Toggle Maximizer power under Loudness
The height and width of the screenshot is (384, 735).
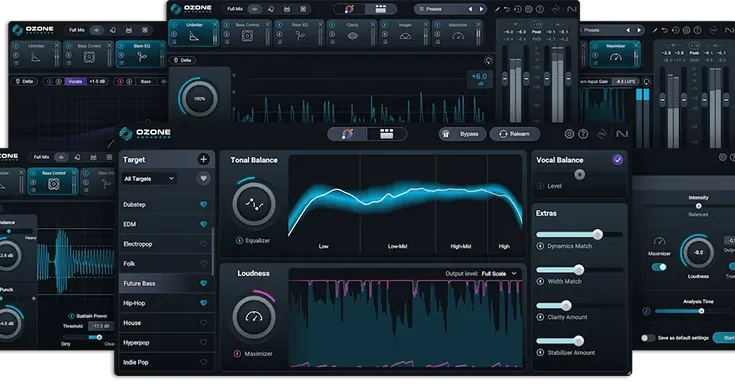tap(237, 354)
